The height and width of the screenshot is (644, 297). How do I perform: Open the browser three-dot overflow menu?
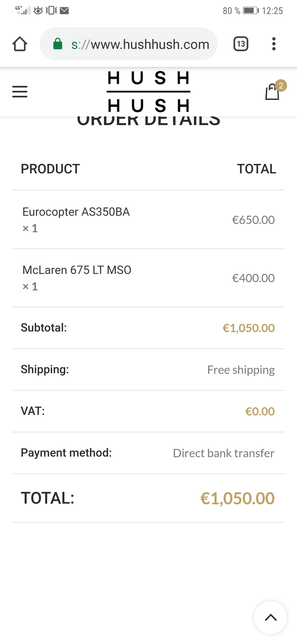coord(274,44)
